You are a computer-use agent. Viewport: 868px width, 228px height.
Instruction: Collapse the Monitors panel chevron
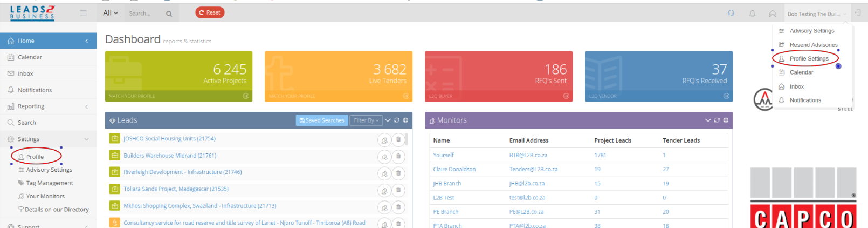click(x=708, y=120)
